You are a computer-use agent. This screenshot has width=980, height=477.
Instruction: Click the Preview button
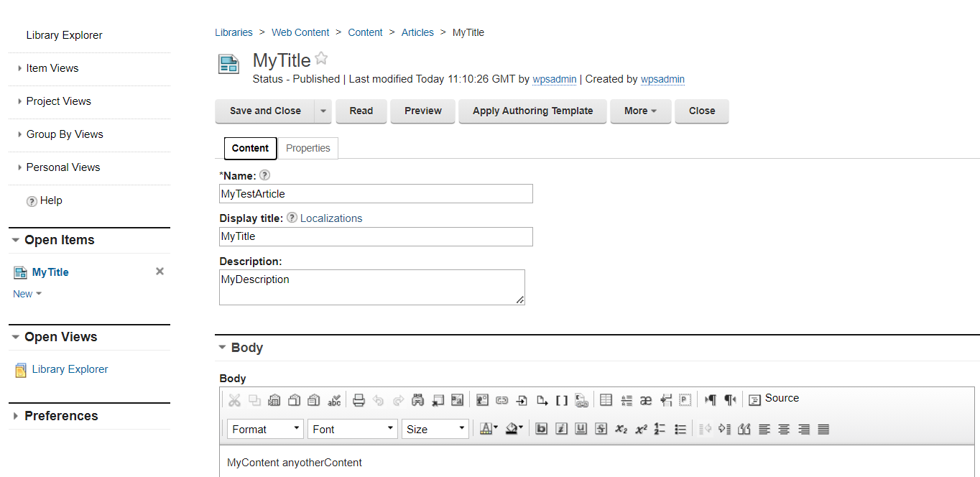tap(422, 111)
